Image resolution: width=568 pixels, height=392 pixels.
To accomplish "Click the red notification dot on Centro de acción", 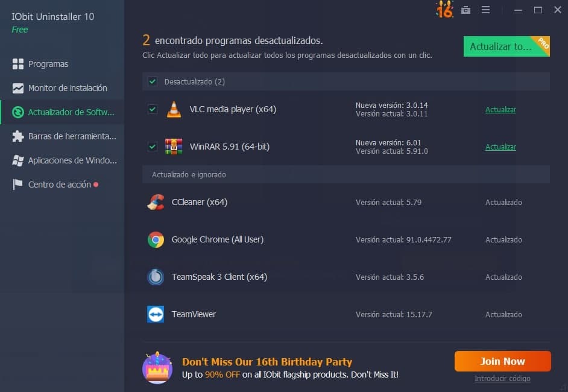I will point(96,185).
